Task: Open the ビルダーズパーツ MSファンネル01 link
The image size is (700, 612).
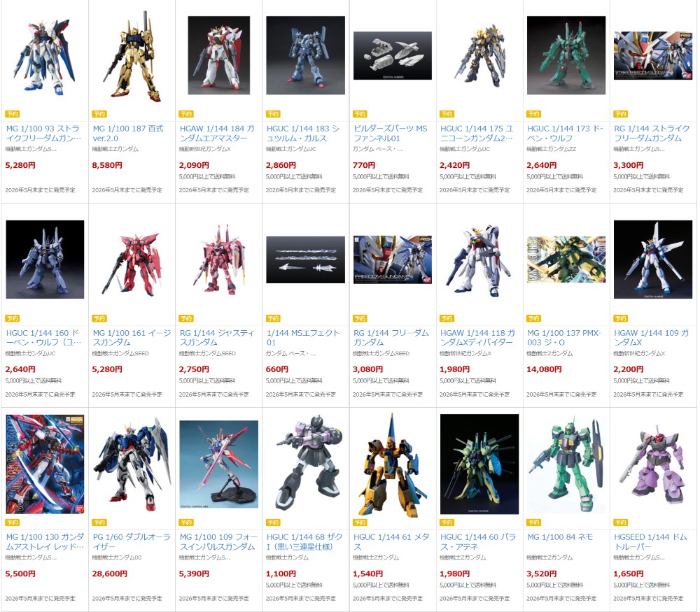Action: 390,134
